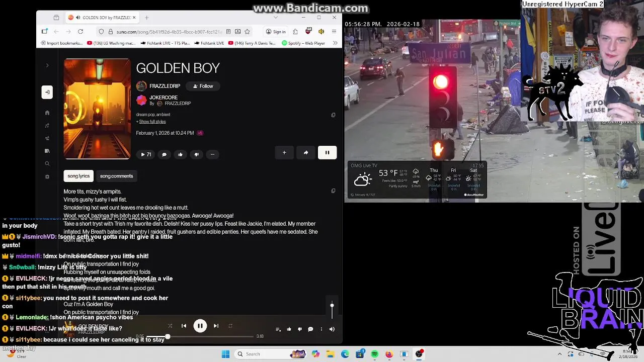The image size is (644, 362).
Task: Expand Show full styles
Action: coord(152,122)
